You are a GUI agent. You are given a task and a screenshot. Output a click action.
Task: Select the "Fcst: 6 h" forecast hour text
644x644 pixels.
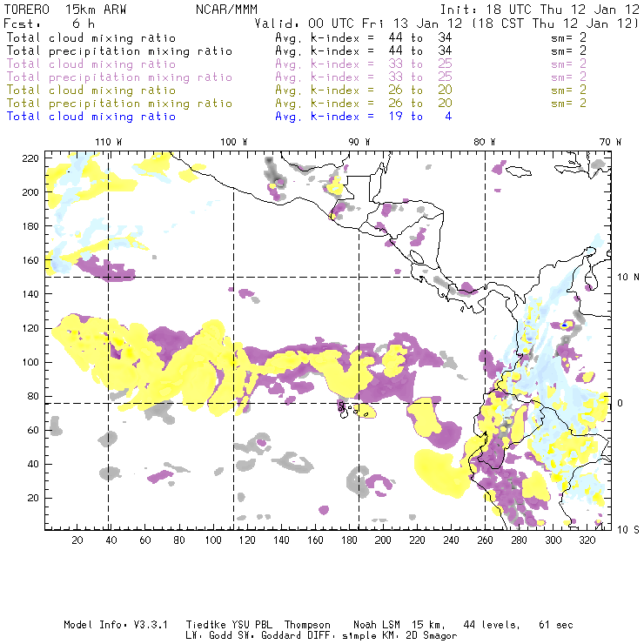pyautogui.click(x=50, y=23)
